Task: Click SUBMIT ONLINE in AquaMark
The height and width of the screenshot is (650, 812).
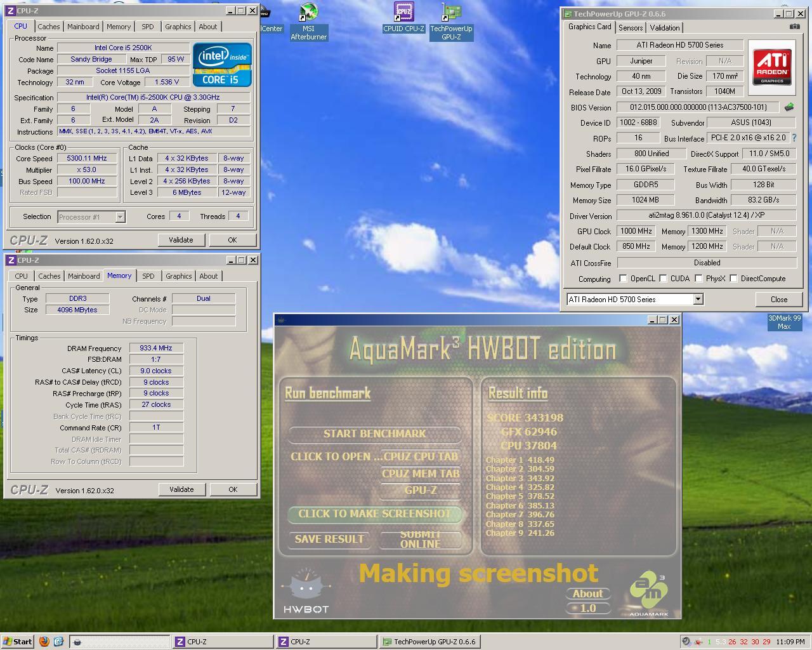Action: click(x=420, y=539)
